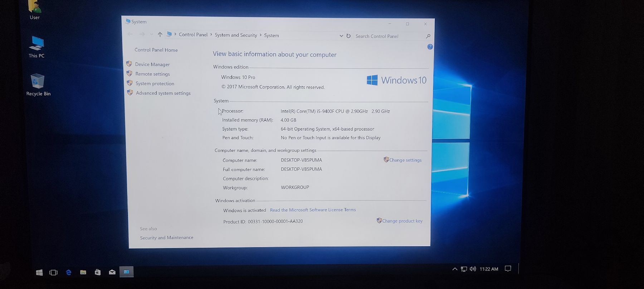Open Task View on the taskbar
The image size is (644, 289).
click(53, 273)
